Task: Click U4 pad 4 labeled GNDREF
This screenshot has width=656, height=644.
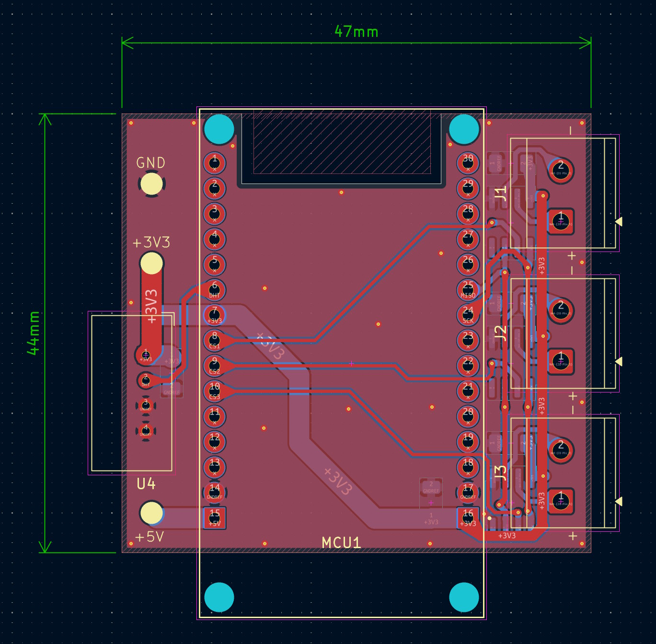Action: [146, 431]
